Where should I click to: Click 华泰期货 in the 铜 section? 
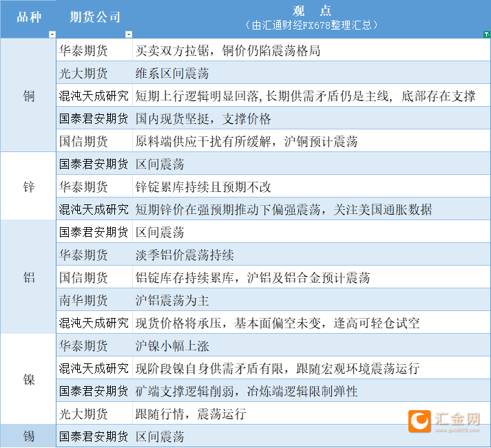(x=94, y=50)
